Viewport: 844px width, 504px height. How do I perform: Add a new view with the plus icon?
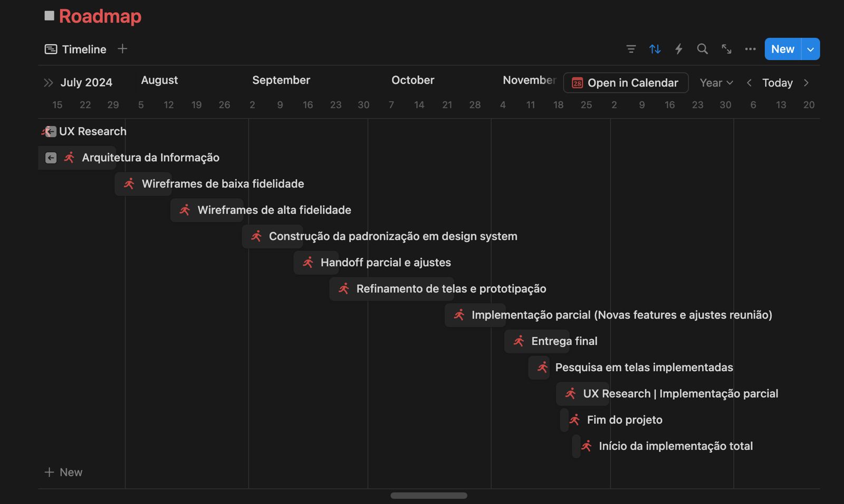pyautogui.click(x=122, y=49)
